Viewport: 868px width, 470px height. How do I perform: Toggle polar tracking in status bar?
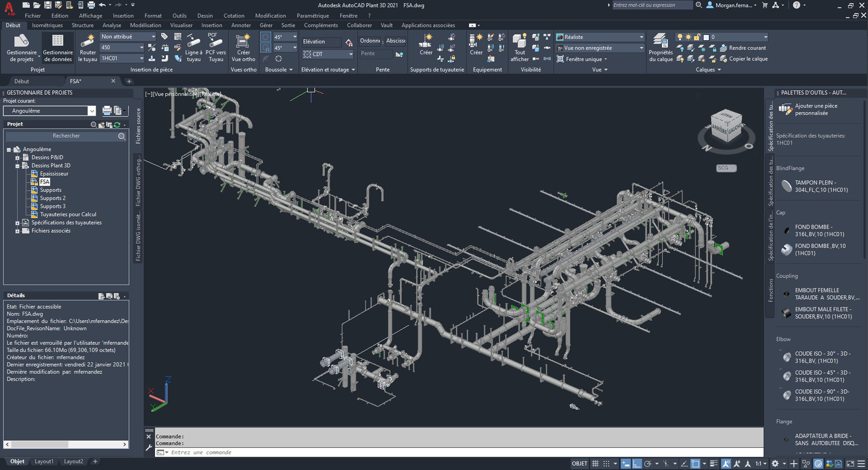click(648, 463)
